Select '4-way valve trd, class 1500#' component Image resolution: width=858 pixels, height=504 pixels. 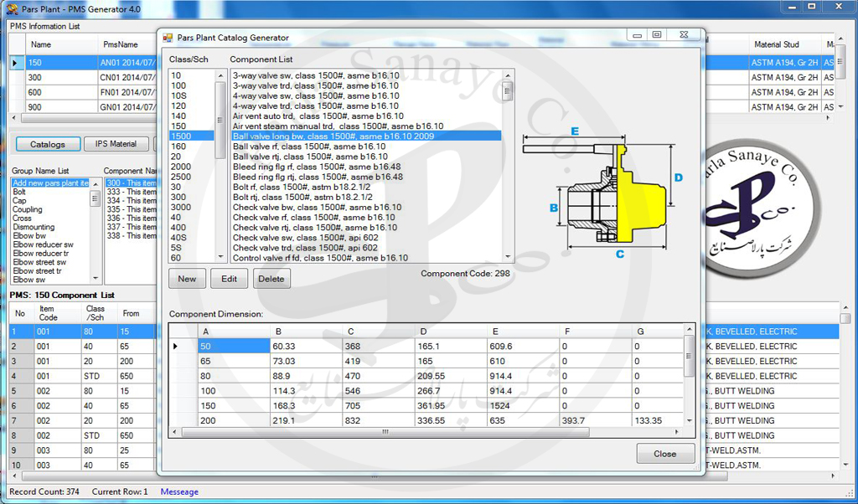coord(366,106)
